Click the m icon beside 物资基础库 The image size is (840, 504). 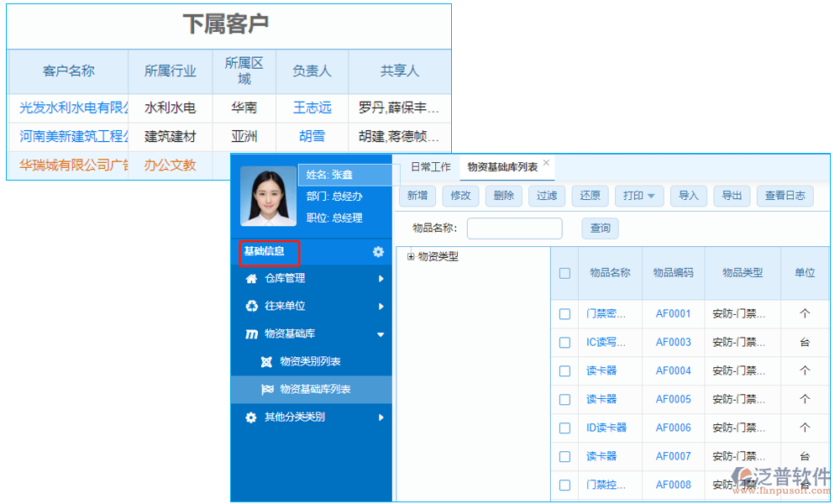(250, 333)
